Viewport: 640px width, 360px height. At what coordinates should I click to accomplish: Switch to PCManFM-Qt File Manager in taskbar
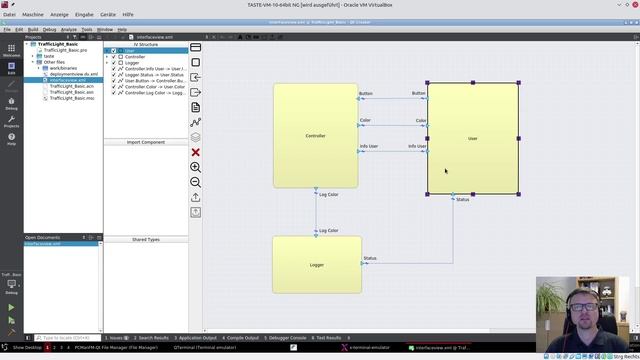point(116,348)
